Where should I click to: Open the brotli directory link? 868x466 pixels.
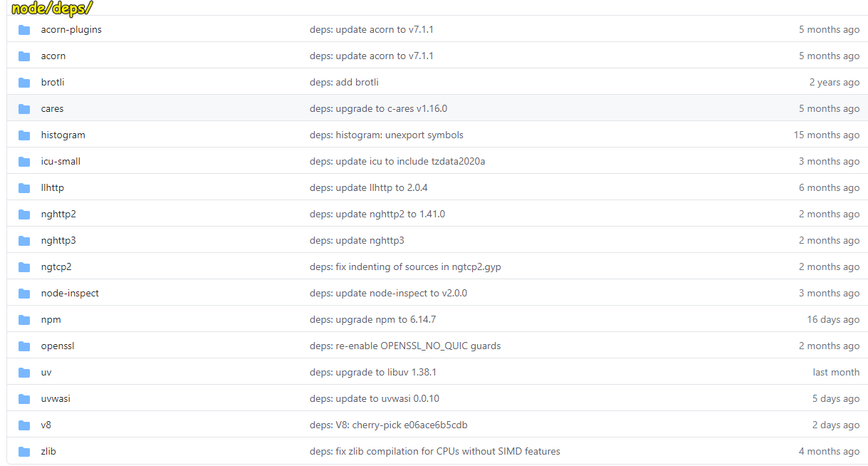pyautogui.click(x=53, y=83)
